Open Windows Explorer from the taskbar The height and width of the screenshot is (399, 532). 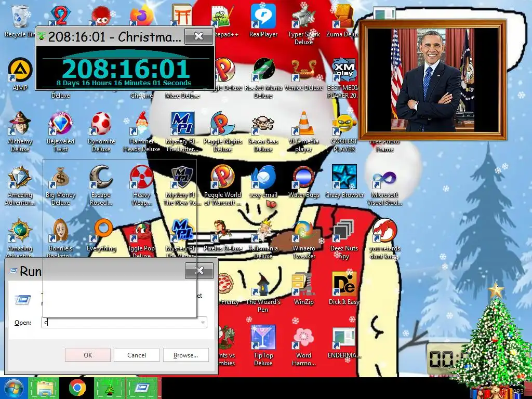point(44,388)
